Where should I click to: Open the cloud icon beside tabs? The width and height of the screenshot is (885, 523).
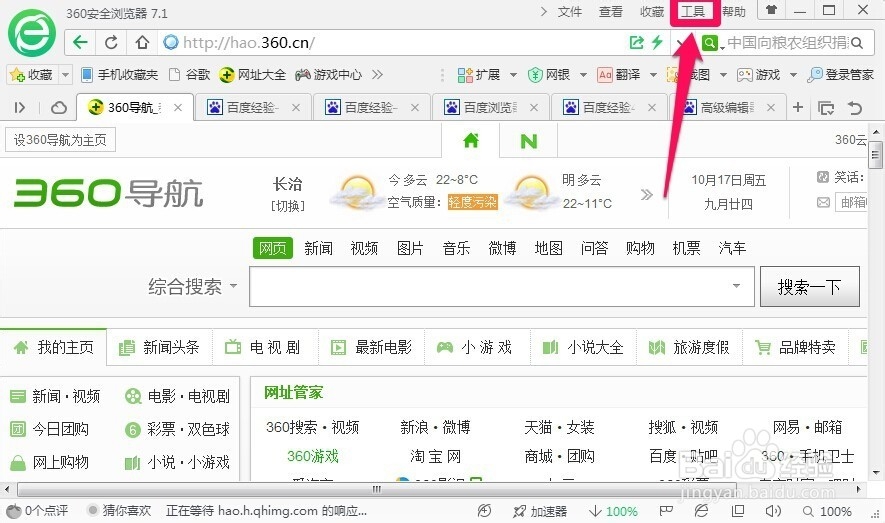pyautogui.click(x=58, y=107)
